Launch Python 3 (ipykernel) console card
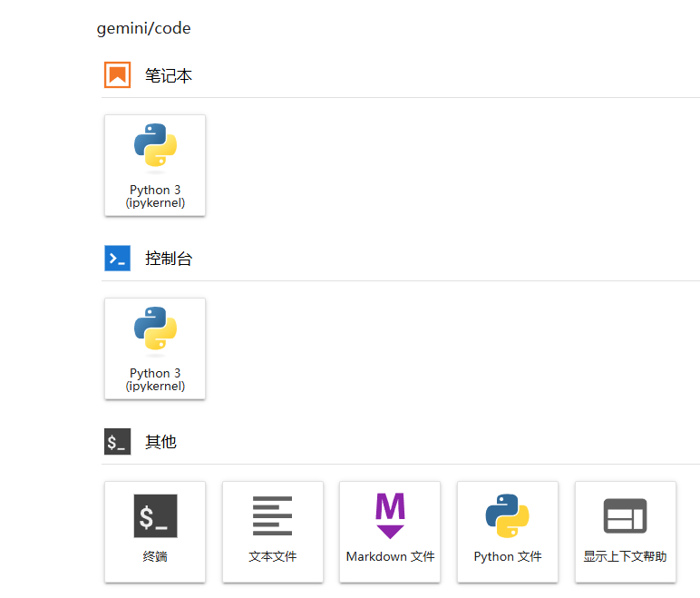The height and width of the screenshot is (598, 700). (x=155, y=348)
